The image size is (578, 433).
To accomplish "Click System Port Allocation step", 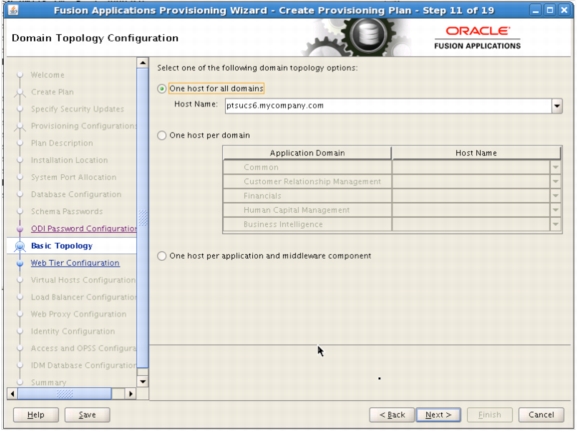I will tap(73, 177).
